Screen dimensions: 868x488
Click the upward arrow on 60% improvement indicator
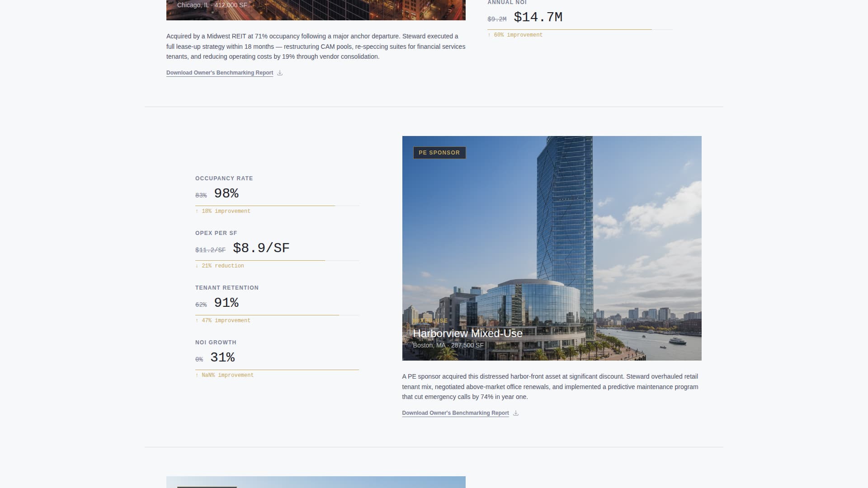coord(489,35)
